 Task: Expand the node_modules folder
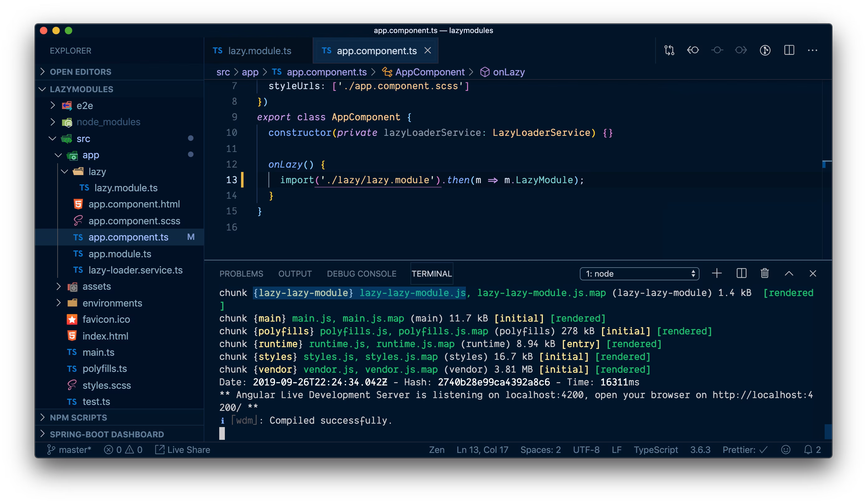108,122
